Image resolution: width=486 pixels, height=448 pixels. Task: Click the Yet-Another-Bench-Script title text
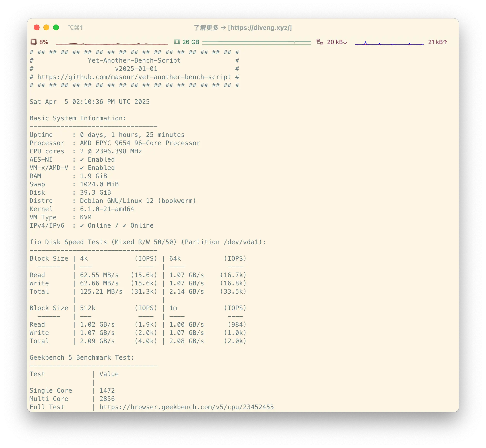(x=134, y=60)
